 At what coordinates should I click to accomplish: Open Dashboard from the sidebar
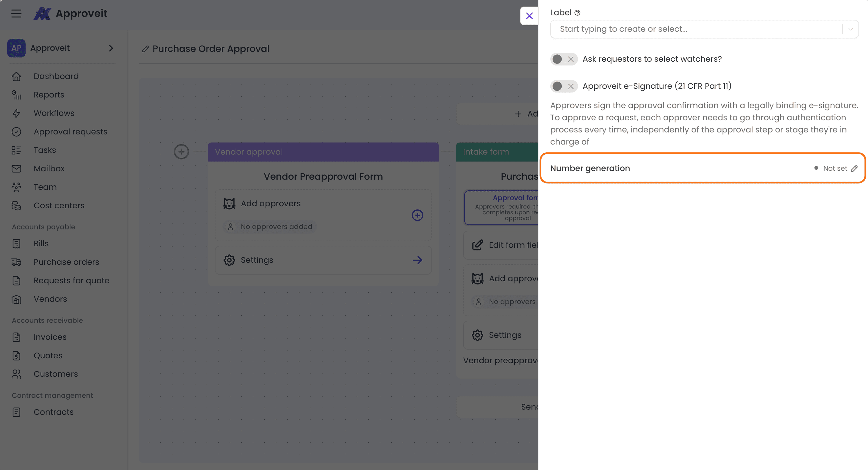[56, 77]
